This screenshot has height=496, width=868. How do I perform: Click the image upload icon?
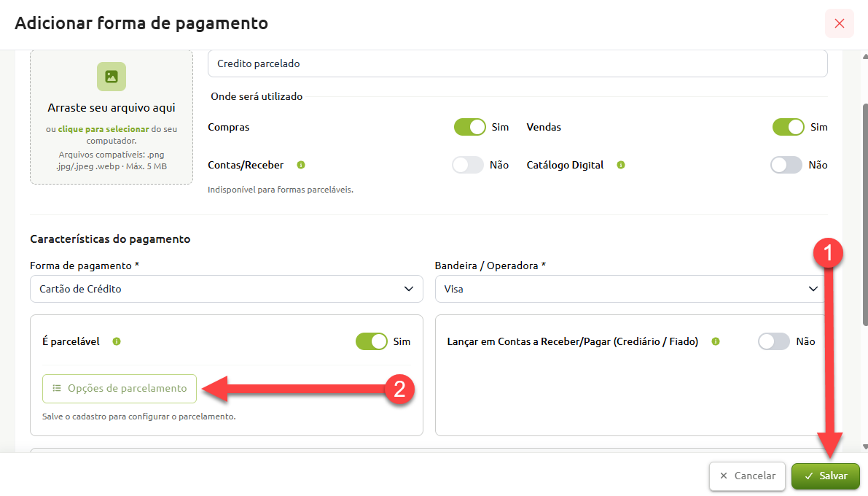[x=112, y=77]
